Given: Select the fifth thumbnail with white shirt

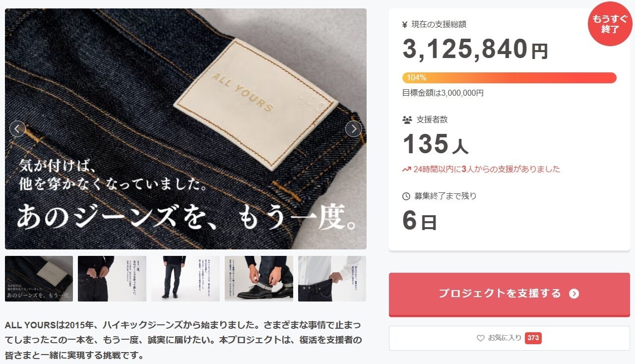Looking at the screenshot, I should (332, 279).
